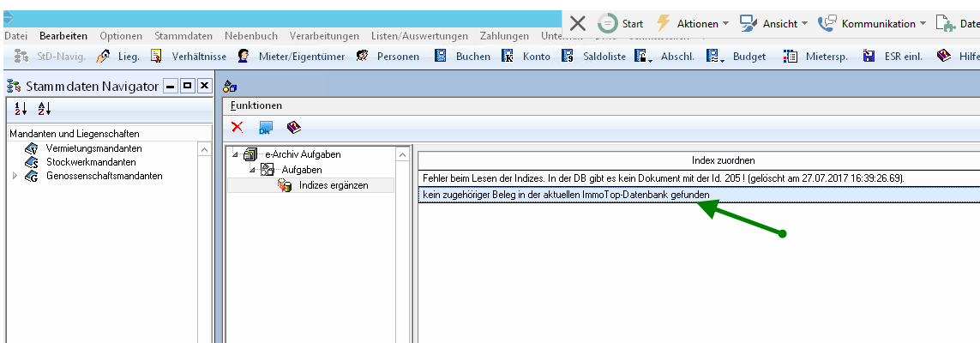Viewport: 980px width, 343px height.
Task: Close the Stammdaten Navigator panel
Action: coord(204,87)
